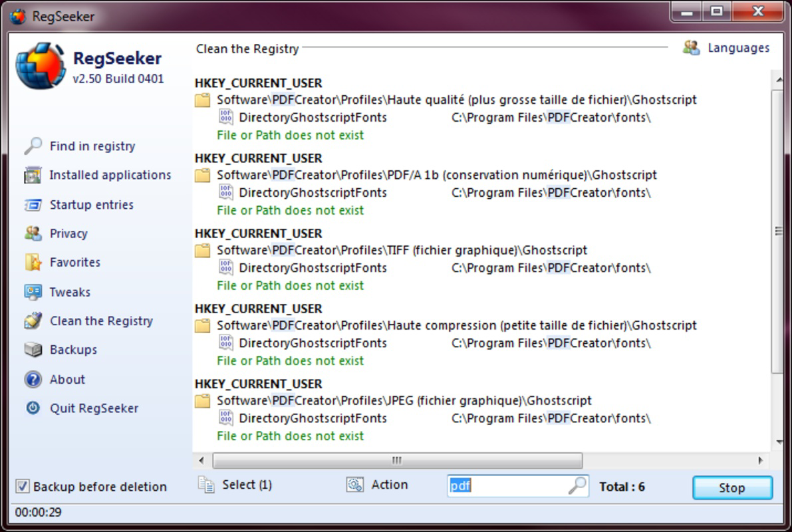Click binary value icon under TIFF entry
Image resolution: width=792 pixels, height=532 pixels.
pyautogui.click(x=226, y=267)
